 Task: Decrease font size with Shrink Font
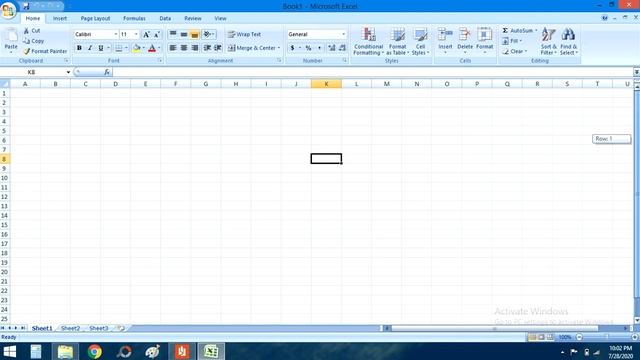[x=157, y=35]
